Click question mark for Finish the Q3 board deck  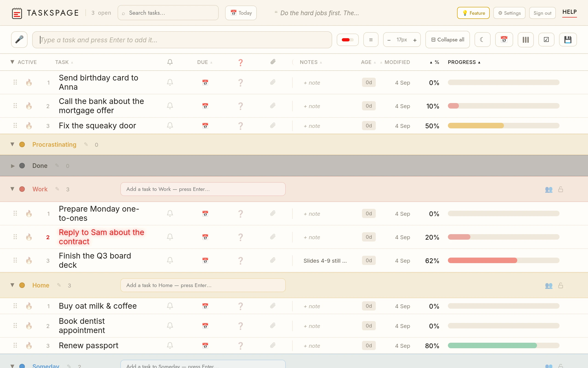point(240,260)
